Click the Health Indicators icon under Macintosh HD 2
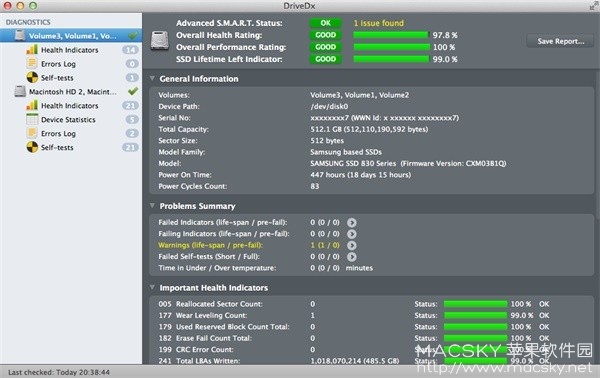 (x=32, y=105)
